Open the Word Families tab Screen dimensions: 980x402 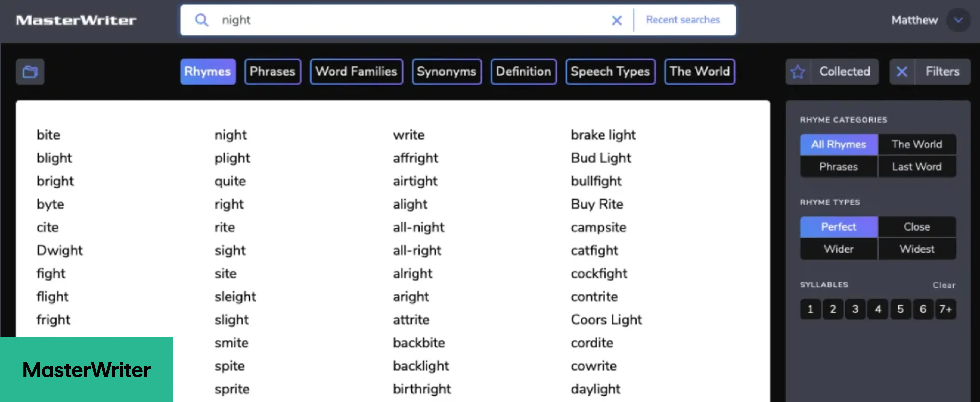(356, 72)
